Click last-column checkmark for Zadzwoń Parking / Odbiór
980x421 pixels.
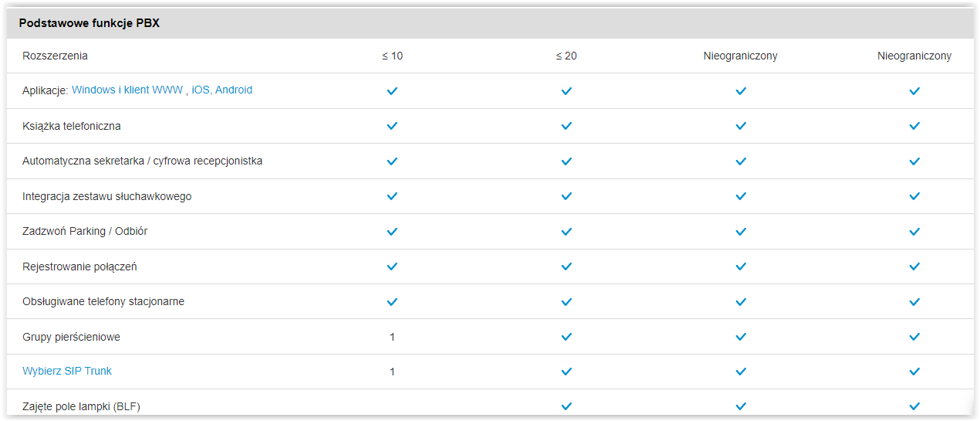(914, 232)
